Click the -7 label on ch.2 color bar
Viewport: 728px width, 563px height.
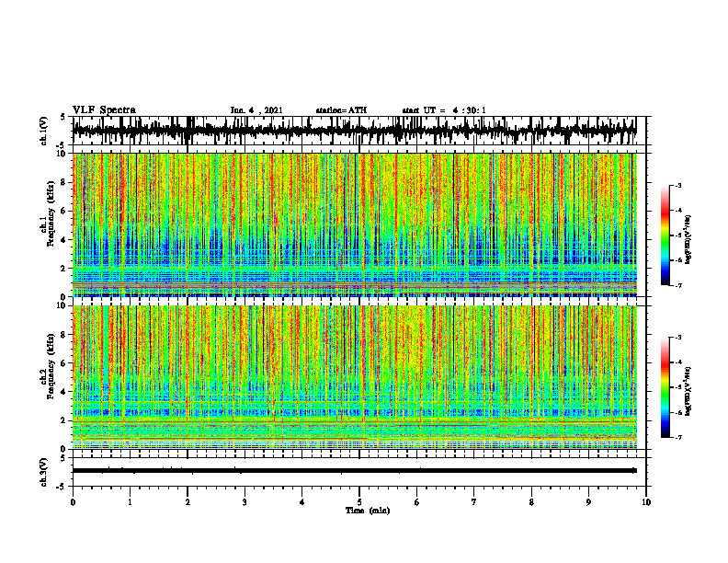678,438
